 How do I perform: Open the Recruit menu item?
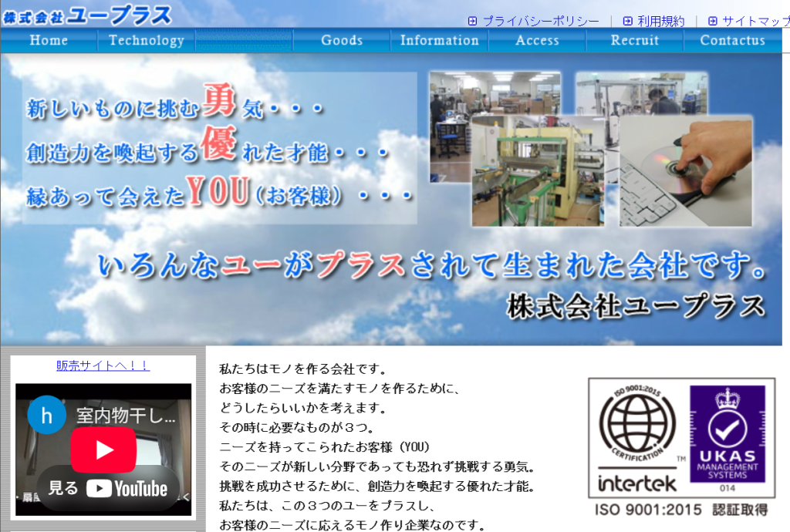(634, 41)
